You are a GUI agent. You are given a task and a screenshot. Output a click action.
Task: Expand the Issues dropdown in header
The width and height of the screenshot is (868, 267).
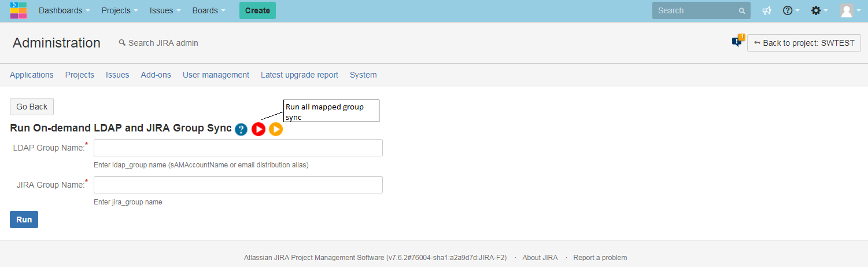coord(165,10)
